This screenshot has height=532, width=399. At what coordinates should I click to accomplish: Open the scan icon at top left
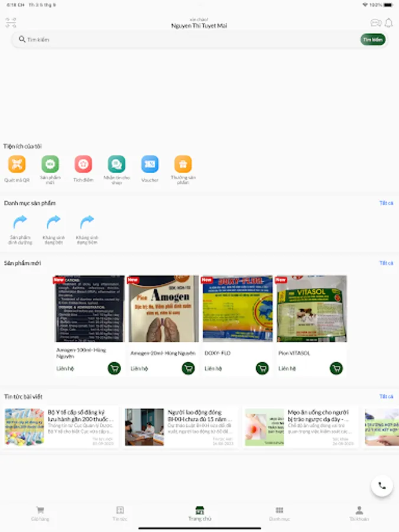(11, 22)
